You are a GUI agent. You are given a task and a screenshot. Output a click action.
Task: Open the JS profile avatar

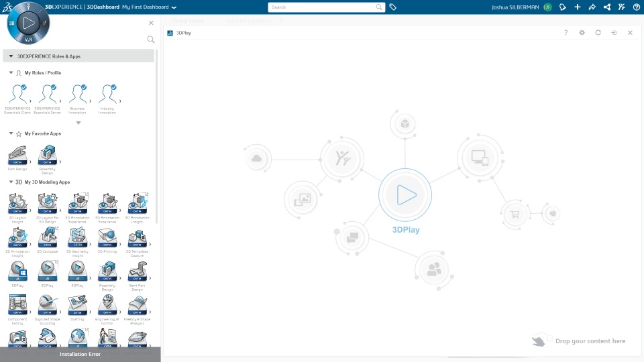point(547,7)
